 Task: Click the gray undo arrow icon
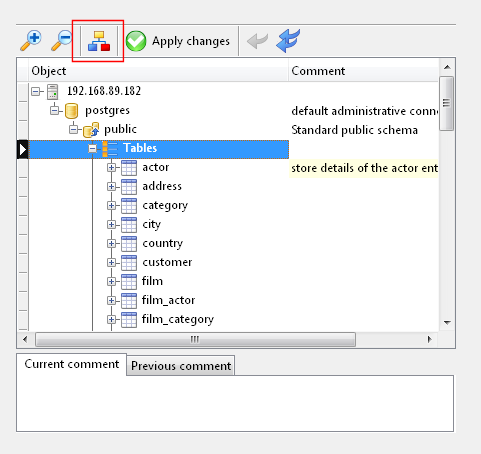point(257,41)
